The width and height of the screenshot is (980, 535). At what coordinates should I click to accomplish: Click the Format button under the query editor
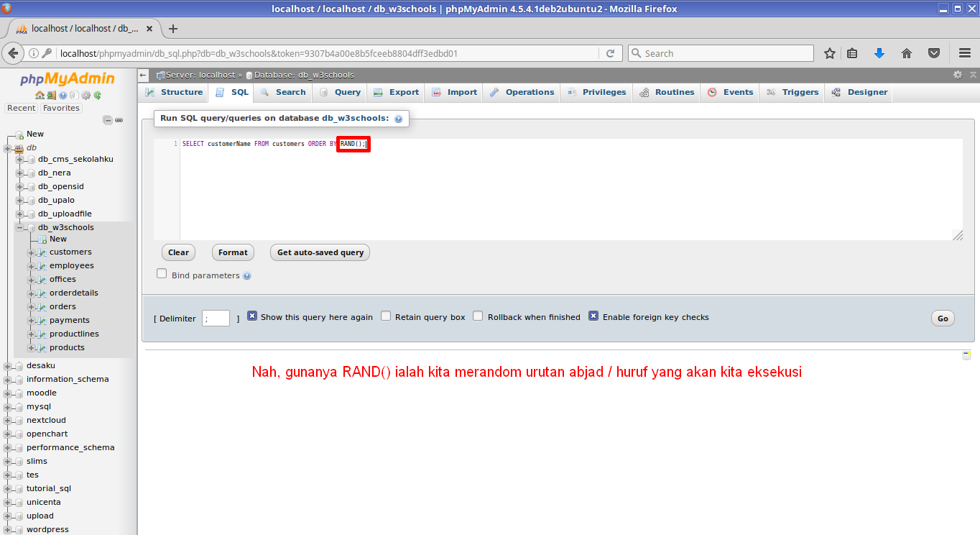tap(233, 252)
